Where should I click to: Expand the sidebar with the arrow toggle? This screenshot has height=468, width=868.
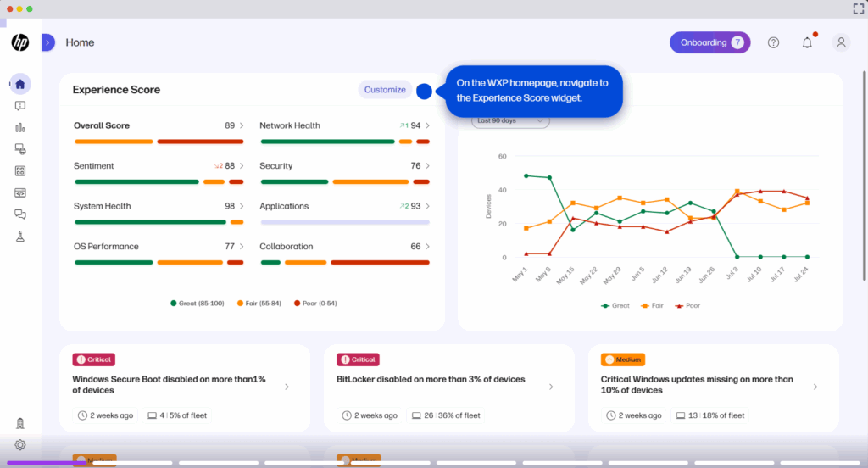click(47, 42)
